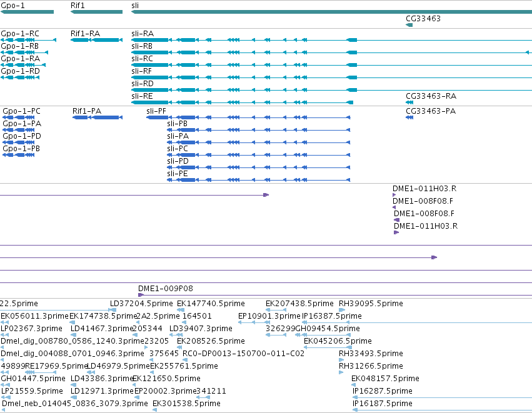Click the Dmel_dig_004088_0701_0946.3prime label
Viewport: 532px width, 413px height.
coord(73,354)
